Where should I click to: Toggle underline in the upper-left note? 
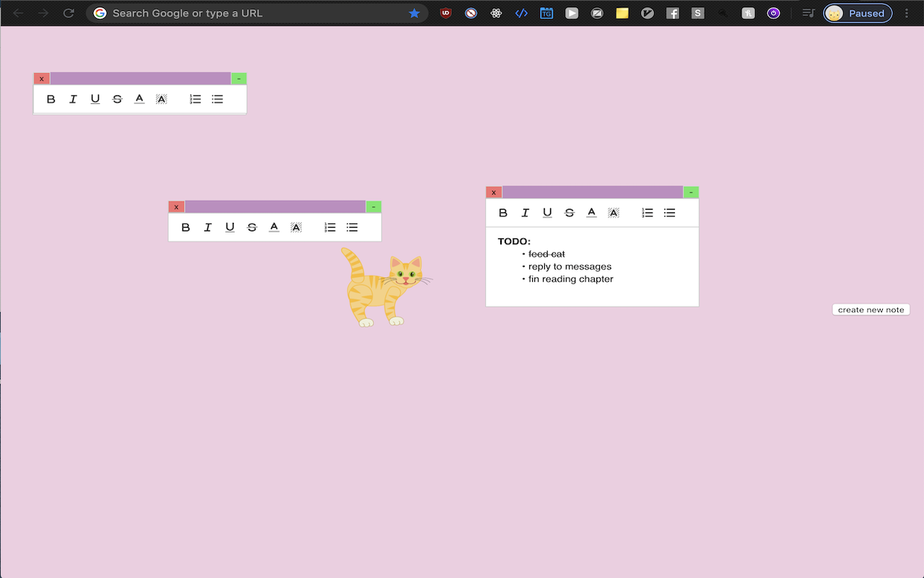(x=95, y=99)
